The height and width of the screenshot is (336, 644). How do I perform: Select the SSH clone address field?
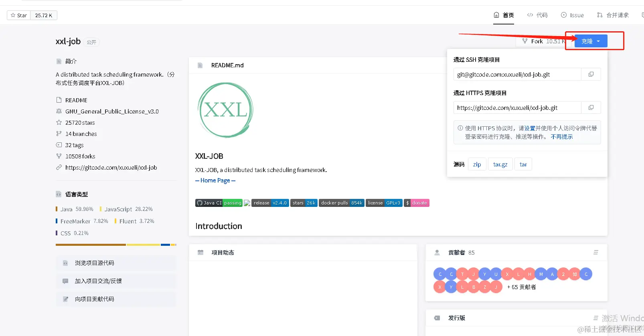click(x=517, y=74)
